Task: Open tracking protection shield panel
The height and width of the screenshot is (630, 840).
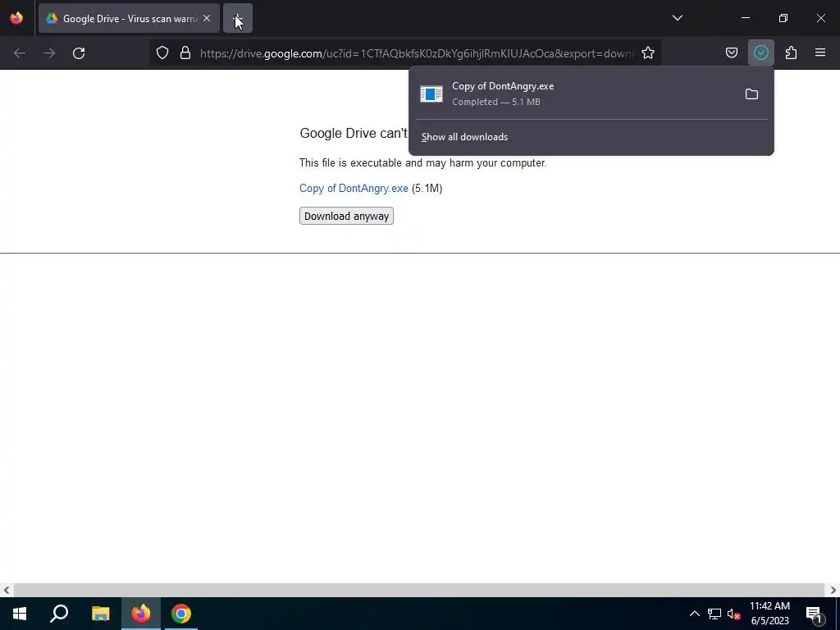Action: 162,53
